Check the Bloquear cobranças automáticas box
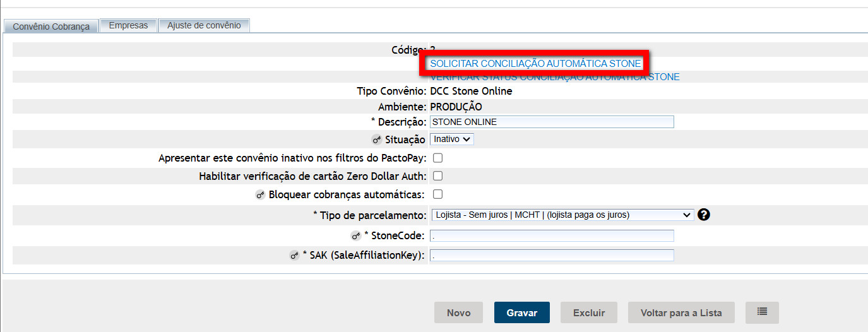This screenshot has width=868, height=332. click(x=437, y=194)
